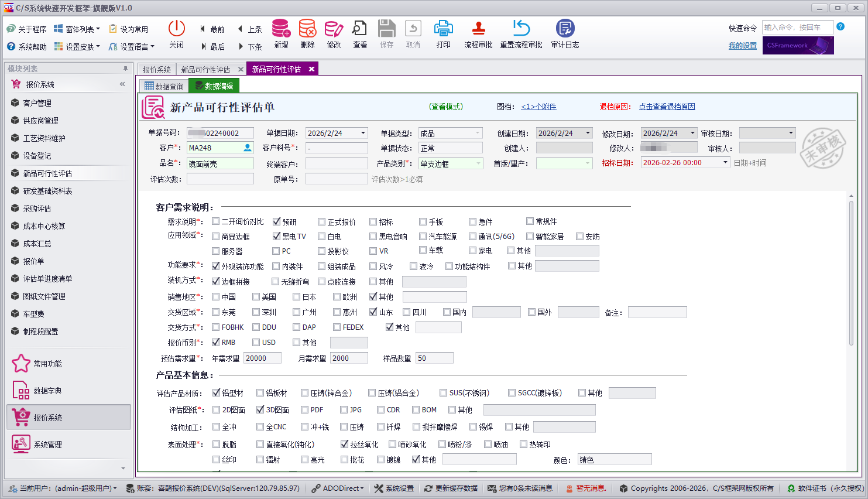Uncheck the 外观装饰功能 checkbox

tap(216, 266)
